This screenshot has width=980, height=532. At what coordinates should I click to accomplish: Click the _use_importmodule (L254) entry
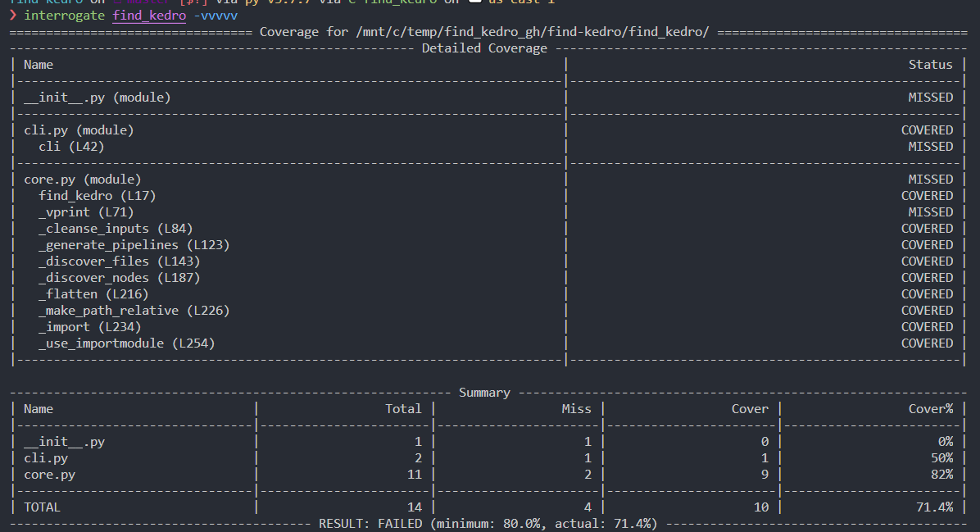tap(126, 343)
